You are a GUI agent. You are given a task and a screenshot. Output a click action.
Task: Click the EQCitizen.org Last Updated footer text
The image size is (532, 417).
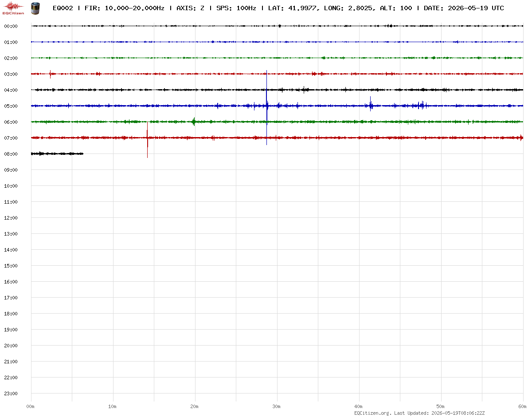click(x=419, y=413)
